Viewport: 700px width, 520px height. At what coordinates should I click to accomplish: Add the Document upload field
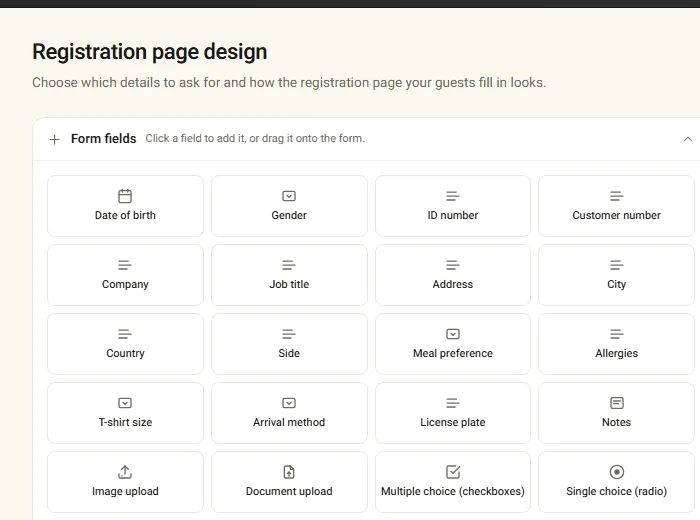tap(289, 482)
